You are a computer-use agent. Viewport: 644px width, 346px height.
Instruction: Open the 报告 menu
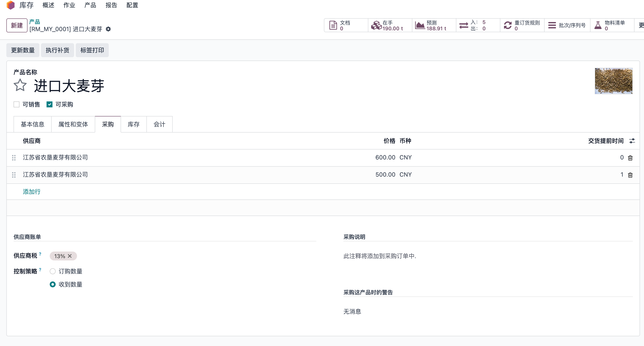tap(111, 5)
